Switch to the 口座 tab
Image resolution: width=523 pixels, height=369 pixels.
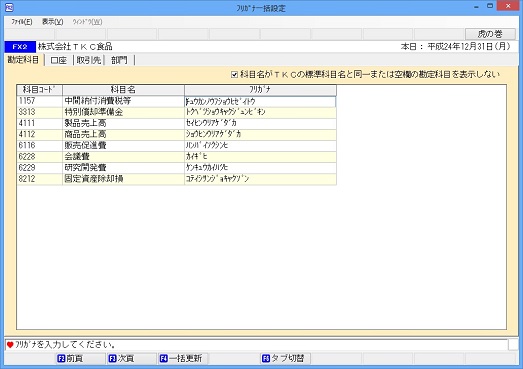pos(58,60)
